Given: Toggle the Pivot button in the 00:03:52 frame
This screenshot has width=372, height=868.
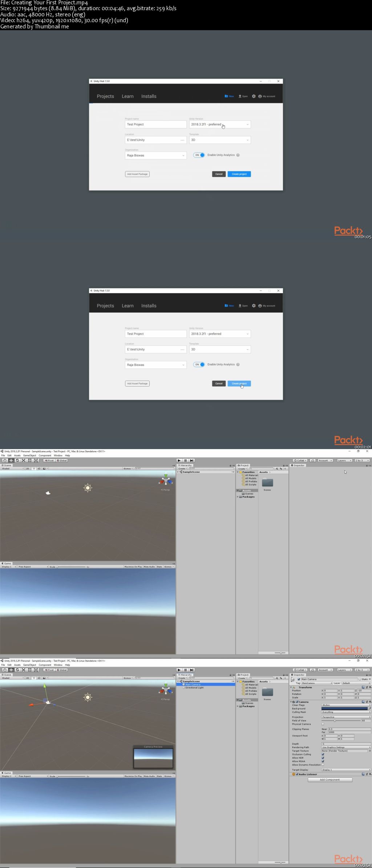Looking at the screenshot, I should tap(49, 670).
